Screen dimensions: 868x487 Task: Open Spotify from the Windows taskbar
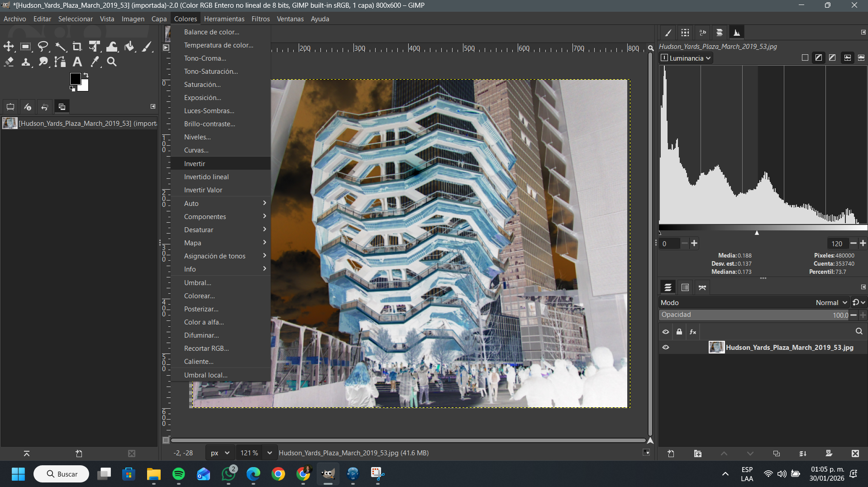(x=179, y=474)
